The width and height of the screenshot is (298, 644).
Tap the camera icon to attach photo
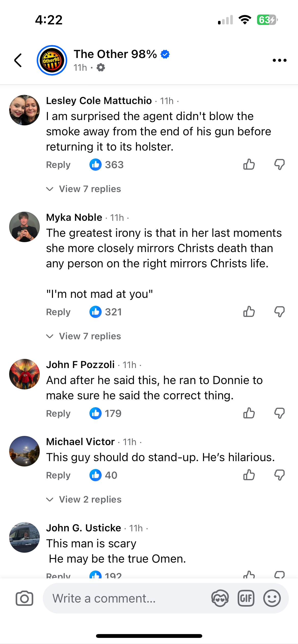(24, 598)
